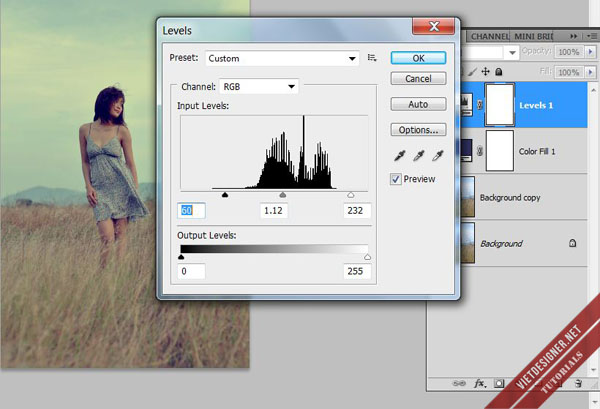Click the Background copy layer thumbnail
The image size is (600, 409).
468,197
